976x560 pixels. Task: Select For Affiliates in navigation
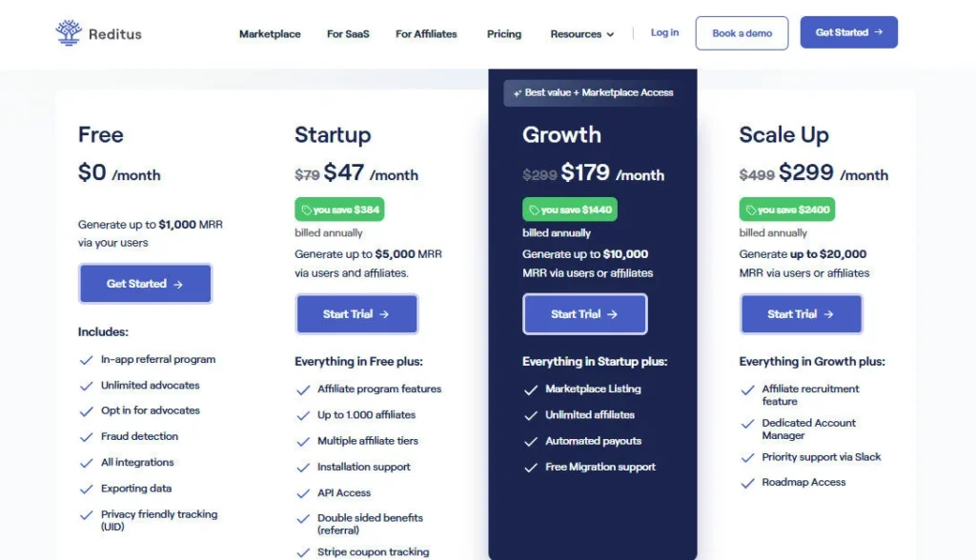click(426, 34)
